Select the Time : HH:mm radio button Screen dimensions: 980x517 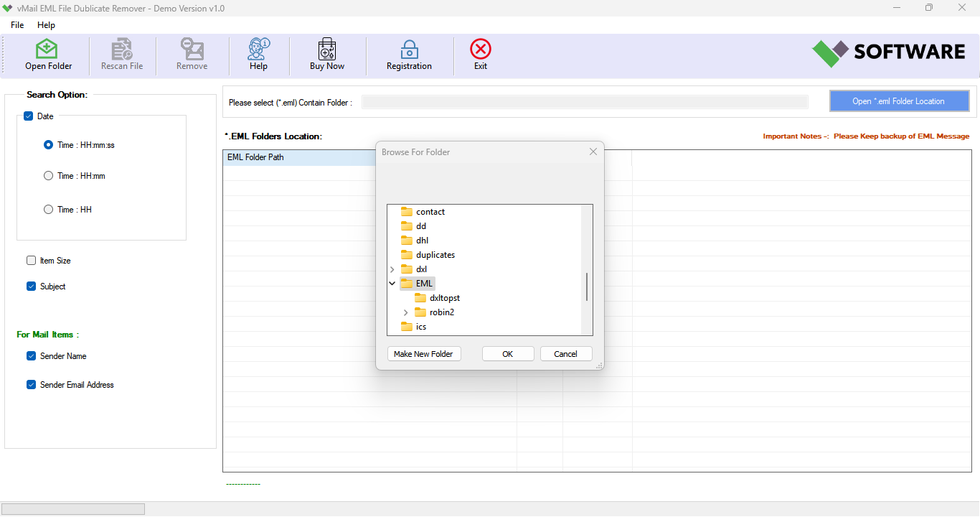pos(48,175)
